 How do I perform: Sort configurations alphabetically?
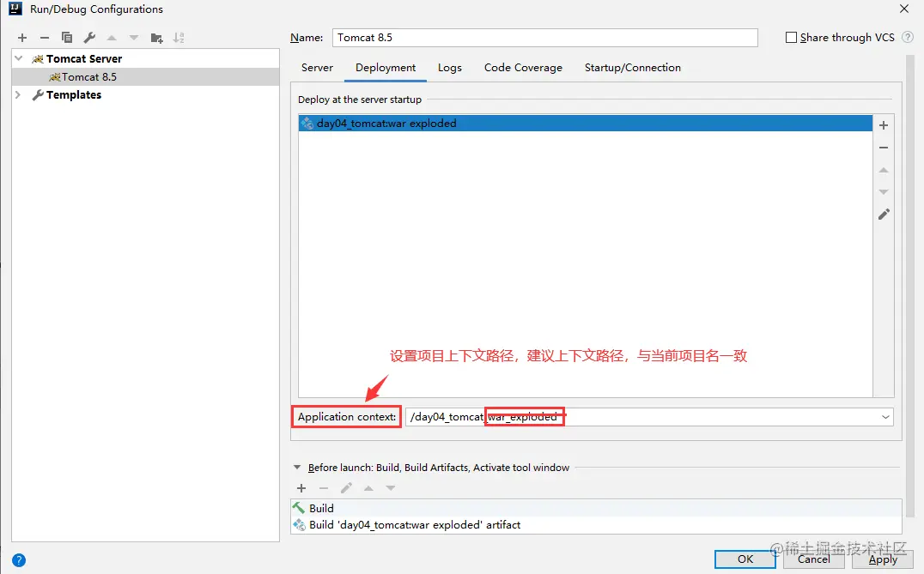pos(179,38)
